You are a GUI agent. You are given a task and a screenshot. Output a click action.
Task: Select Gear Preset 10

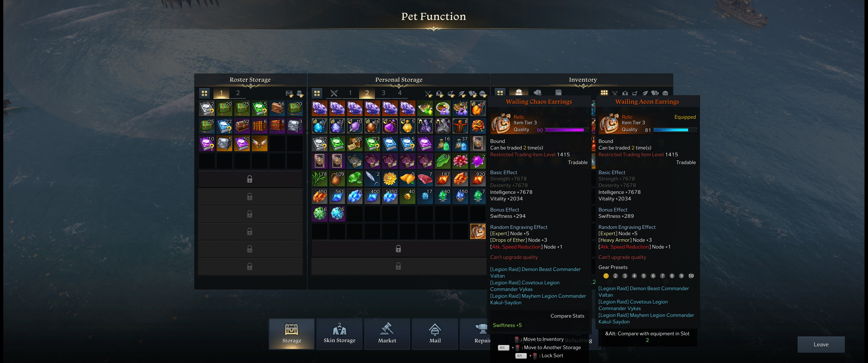[x=691, y=276]
